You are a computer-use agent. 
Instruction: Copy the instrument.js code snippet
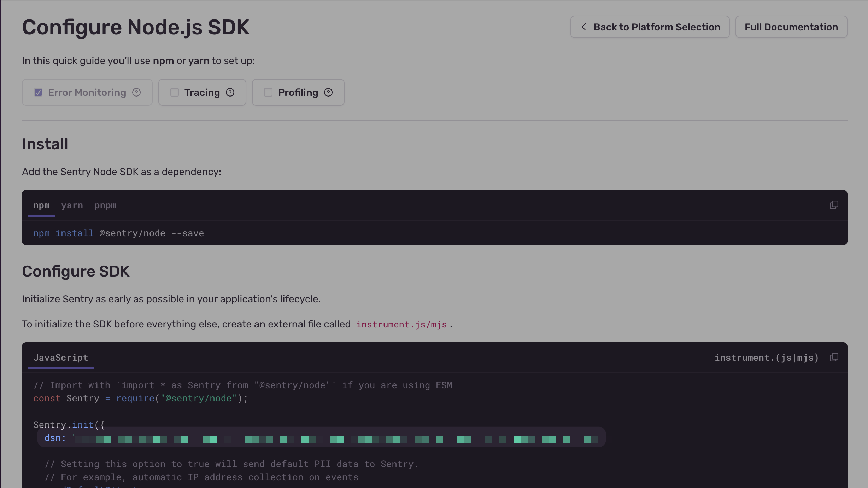coord(834,357)
